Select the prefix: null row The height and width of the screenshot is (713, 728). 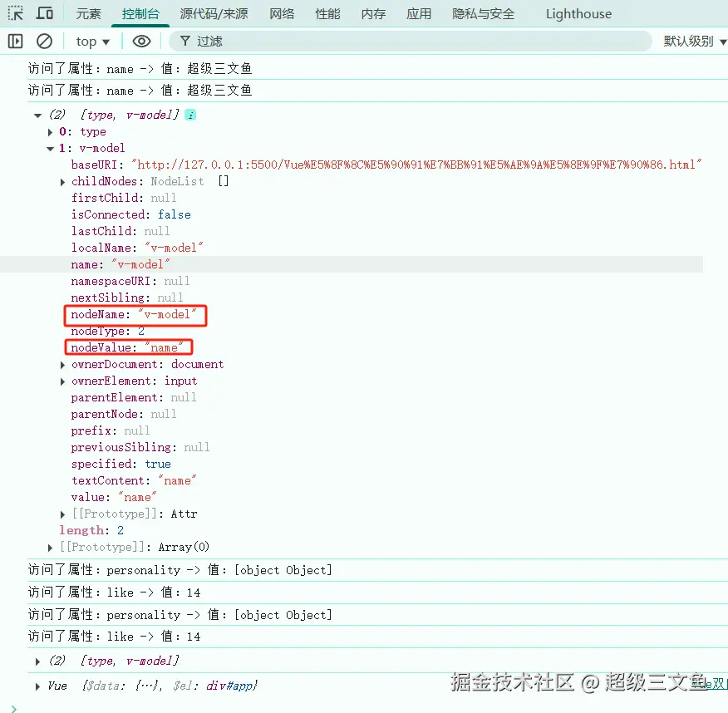click(111, 430)
